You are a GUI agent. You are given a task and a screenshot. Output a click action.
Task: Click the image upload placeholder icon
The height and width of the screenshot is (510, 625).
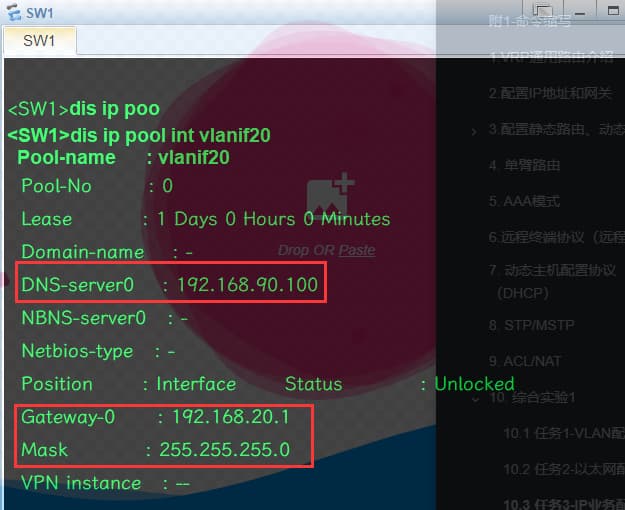[x=330, y=197]
